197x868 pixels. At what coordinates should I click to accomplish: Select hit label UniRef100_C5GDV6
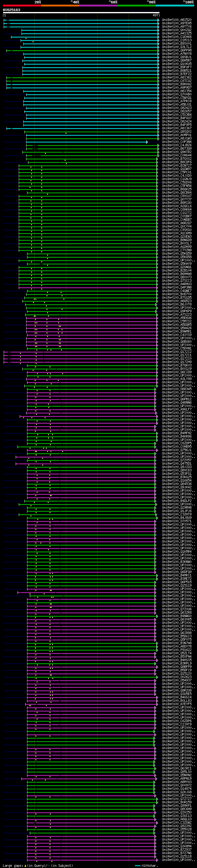[177, 182]
